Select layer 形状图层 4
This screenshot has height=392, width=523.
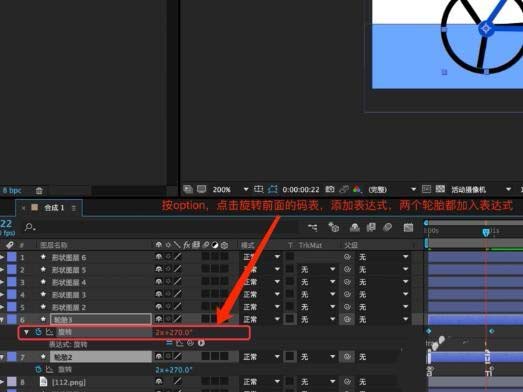[69, 283]
